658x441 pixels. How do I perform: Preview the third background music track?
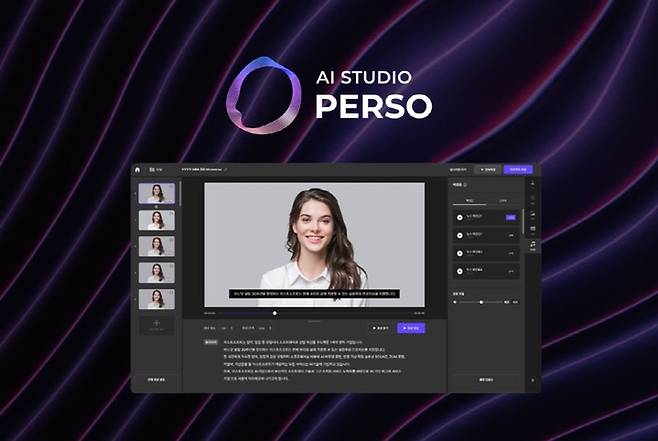460,253
